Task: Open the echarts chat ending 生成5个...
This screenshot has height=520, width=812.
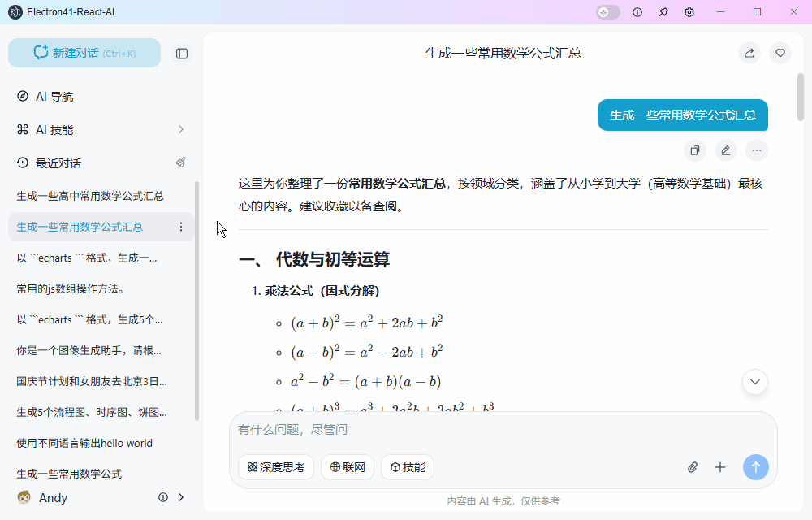Action: [x=101, y=319]
